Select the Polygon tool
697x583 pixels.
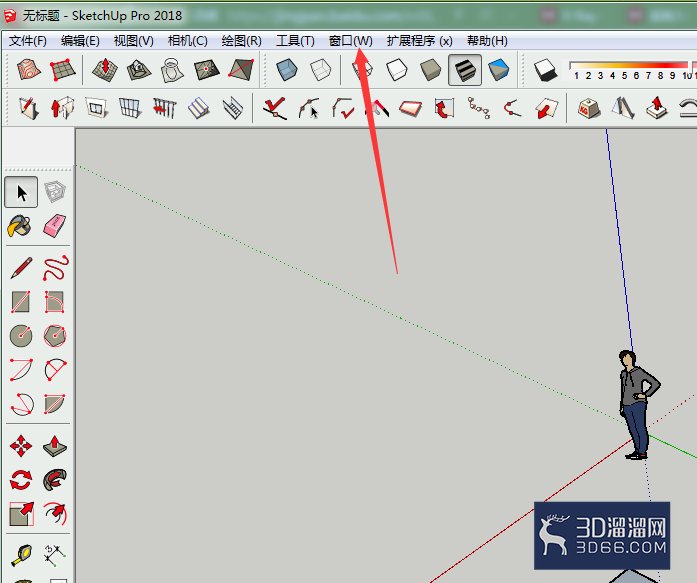tap(55, 335)
